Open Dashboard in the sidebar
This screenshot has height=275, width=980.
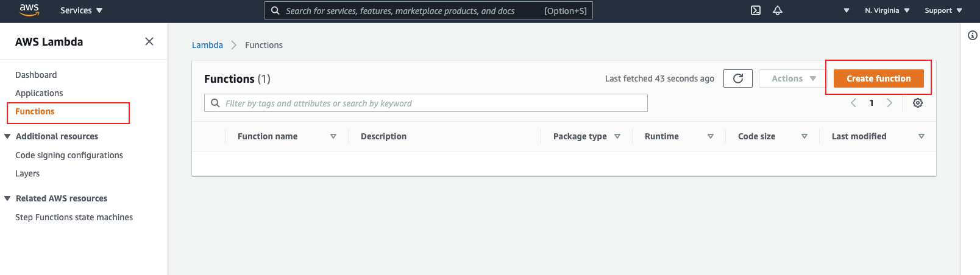pyautogui.click(x=36, y=75)
